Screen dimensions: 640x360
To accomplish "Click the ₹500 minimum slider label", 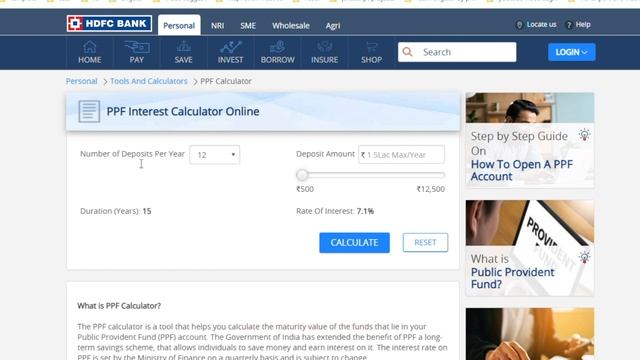I will coord(305,189).
